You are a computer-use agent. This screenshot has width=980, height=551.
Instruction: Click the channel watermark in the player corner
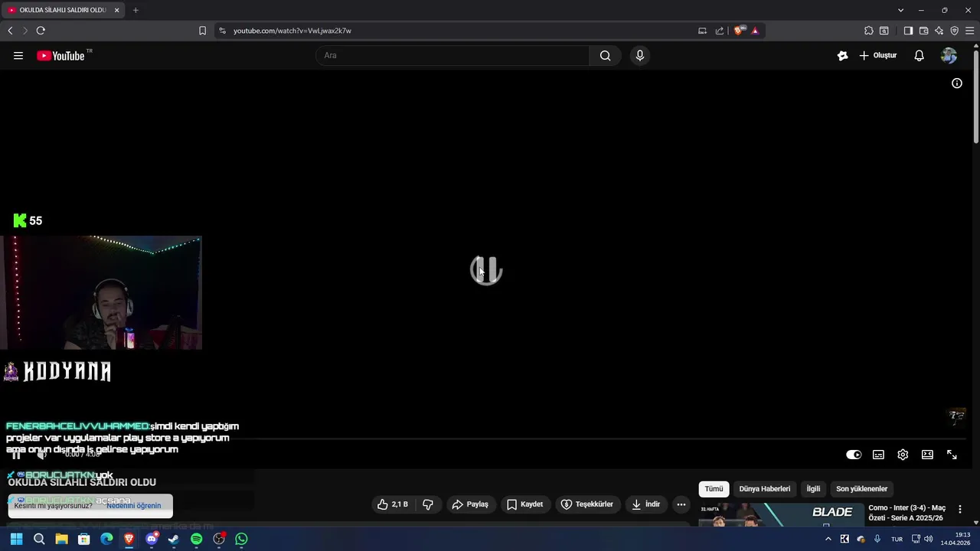(957, 416)
